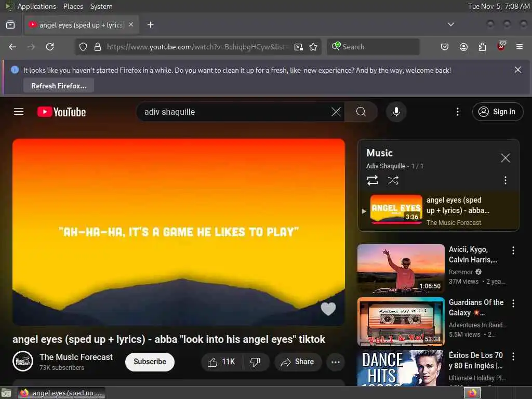The image size is (532, 399).
Task: Open a new tab with plus button
Action: click(150, 25)
